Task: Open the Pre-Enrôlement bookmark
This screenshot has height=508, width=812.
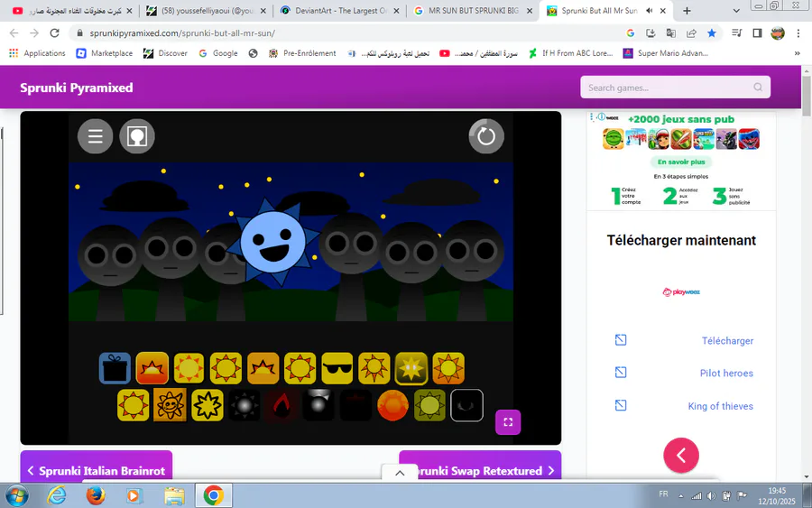Action: tap(302, 53)
